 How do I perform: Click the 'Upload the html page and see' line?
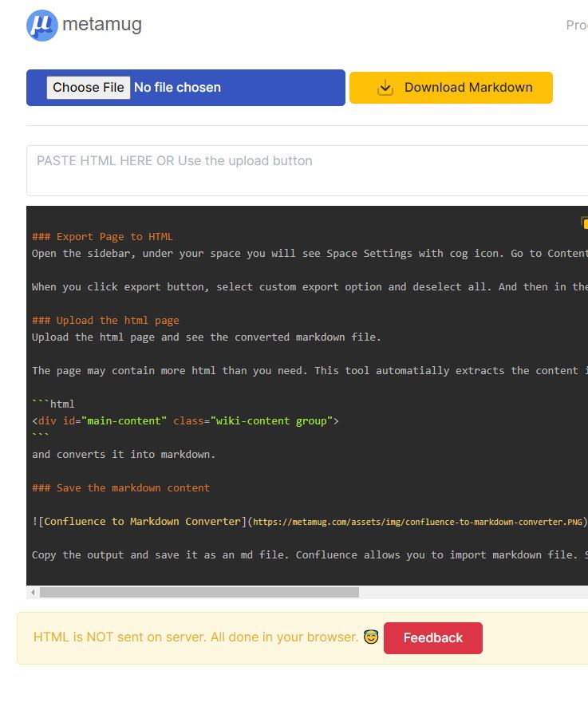[x=207, y=337]
